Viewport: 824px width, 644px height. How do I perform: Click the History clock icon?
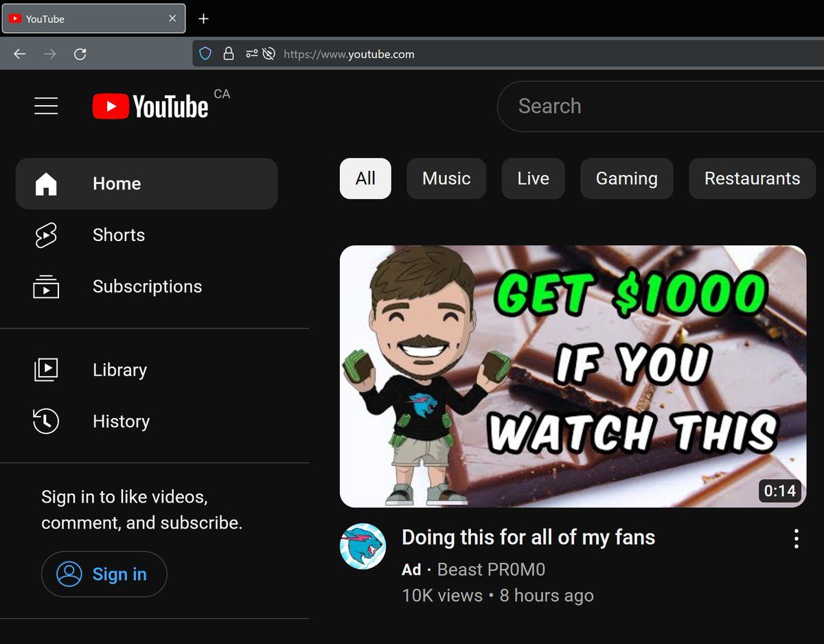46,421
